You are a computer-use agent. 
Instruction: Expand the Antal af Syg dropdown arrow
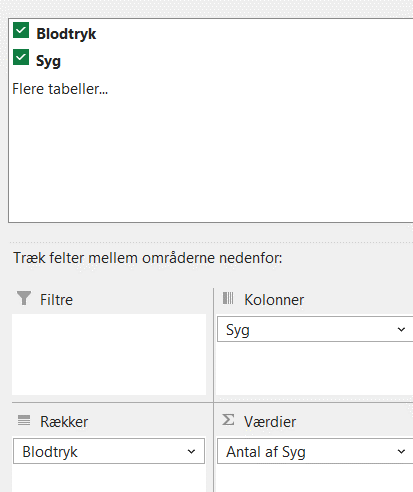pyautogui.click(x=401, y=451)
